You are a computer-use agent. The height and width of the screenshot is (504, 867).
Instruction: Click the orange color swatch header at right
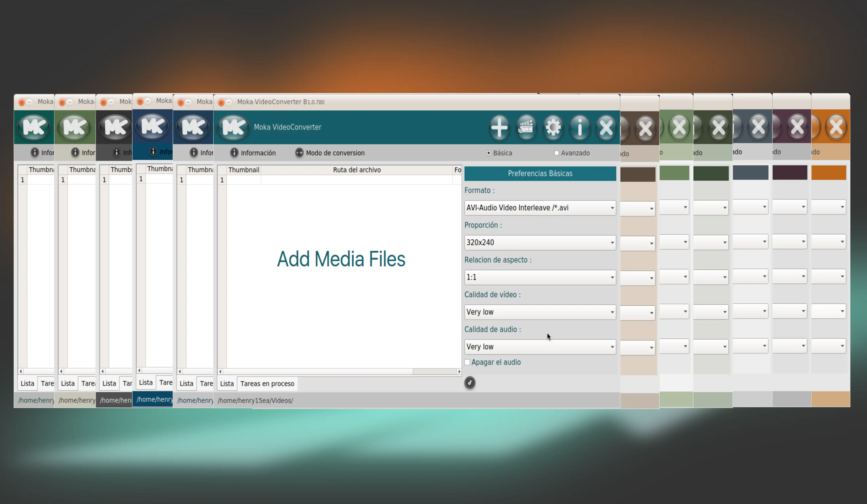[828, 173]
